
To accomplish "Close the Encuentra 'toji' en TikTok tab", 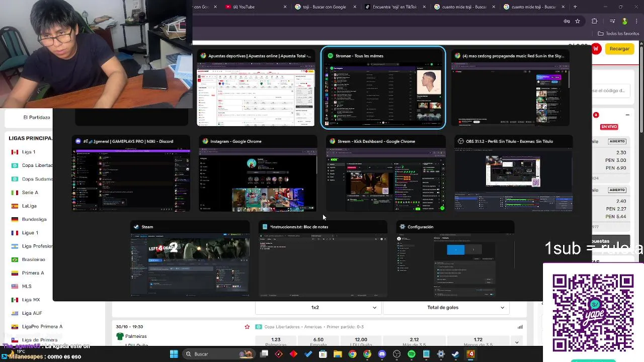I will pos(424,7).
